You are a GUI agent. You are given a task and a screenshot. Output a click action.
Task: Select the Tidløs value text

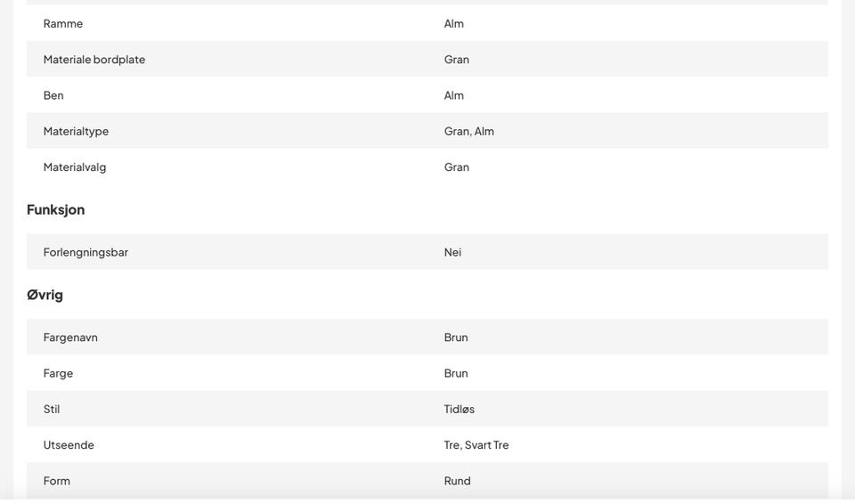460,409
